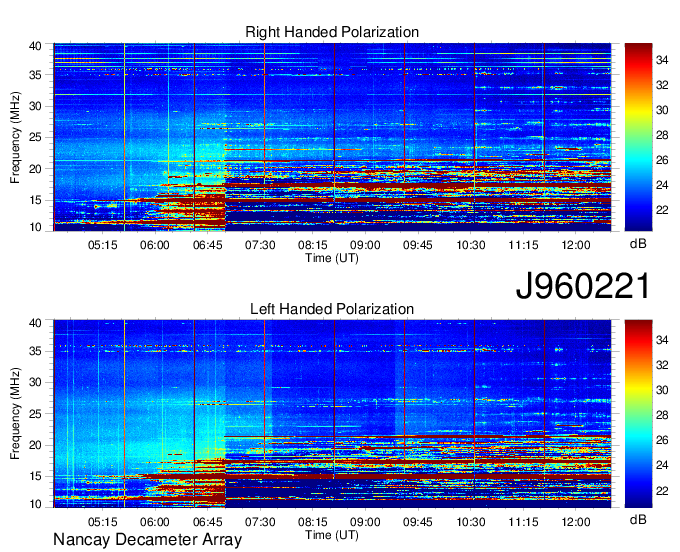Screen dimensions: 680x552
Task: Click 09:00 time tick of Left Handed plot
Action: point(365,522)
